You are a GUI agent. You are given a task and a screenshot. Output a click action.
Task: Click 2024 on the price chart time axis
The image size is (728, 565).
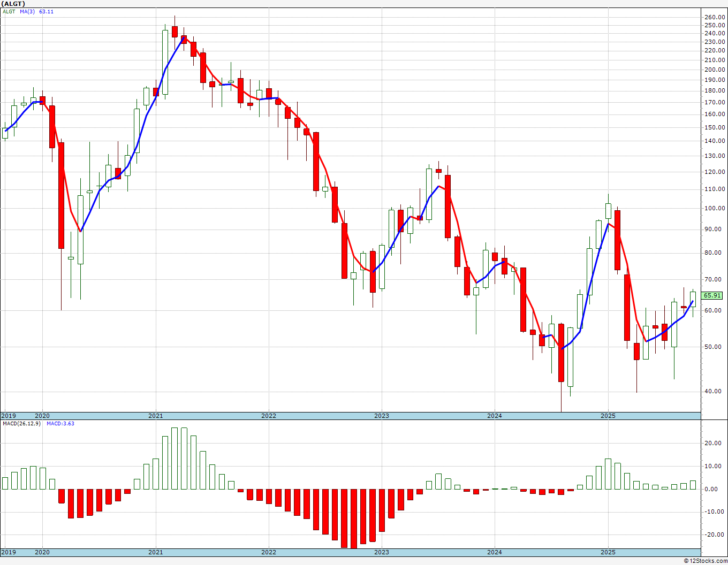pyautogui.click(x=494, y=416)
